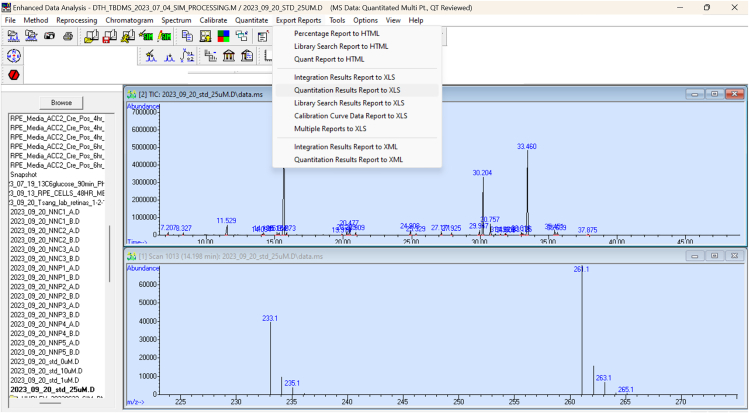Click the file list vertical scrollbar
Viewport: 749px width, 413px height.
coord(110,253)
